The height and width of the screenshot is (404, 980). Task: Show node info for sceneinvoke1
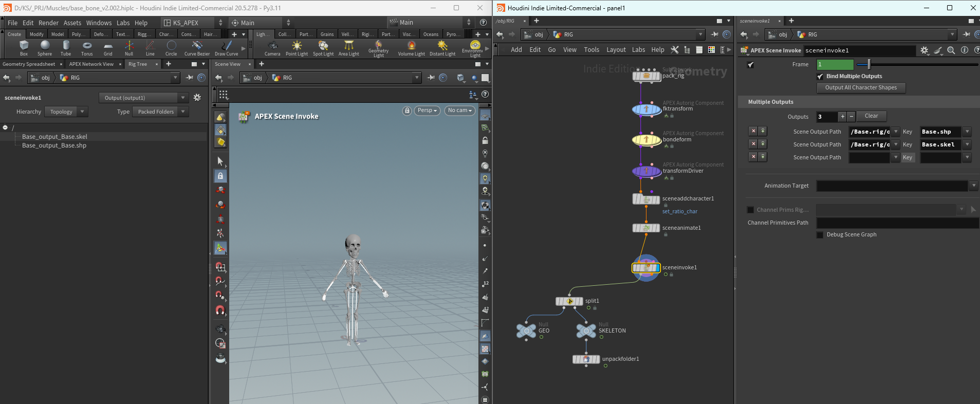(965, 50)
